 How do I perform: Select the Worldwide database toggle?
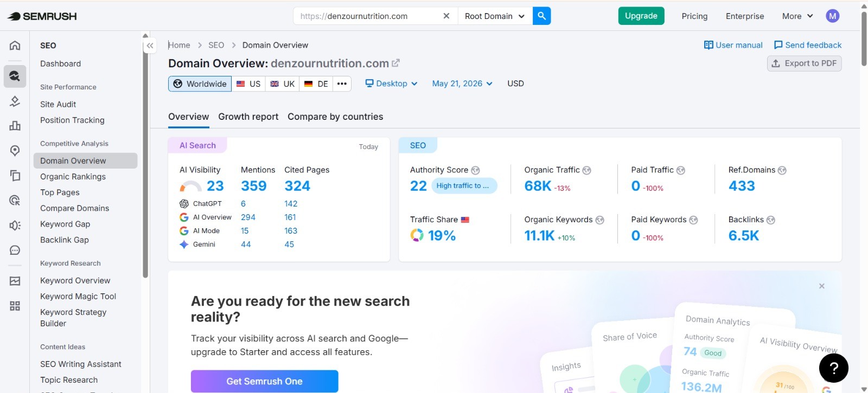coord(200,83)
